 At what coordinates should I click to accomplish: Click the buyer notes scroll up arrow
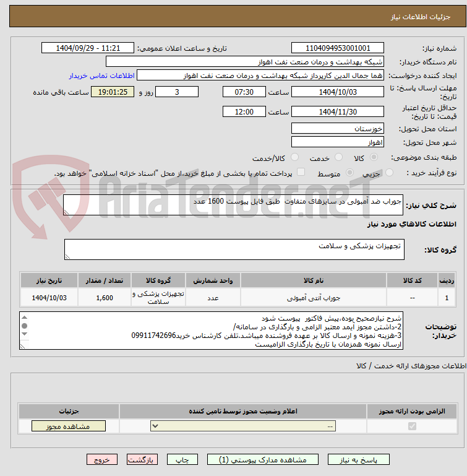coord(25,318)
